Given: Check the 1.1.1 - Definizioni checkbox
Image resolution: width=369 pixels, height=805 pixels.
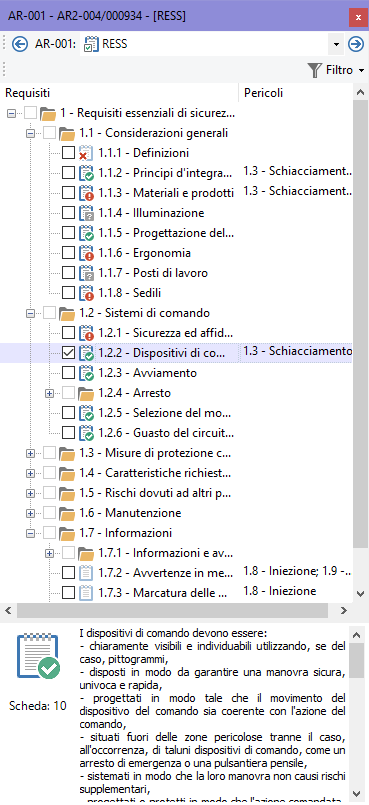Looking at the screenshot, I should 69,152.
